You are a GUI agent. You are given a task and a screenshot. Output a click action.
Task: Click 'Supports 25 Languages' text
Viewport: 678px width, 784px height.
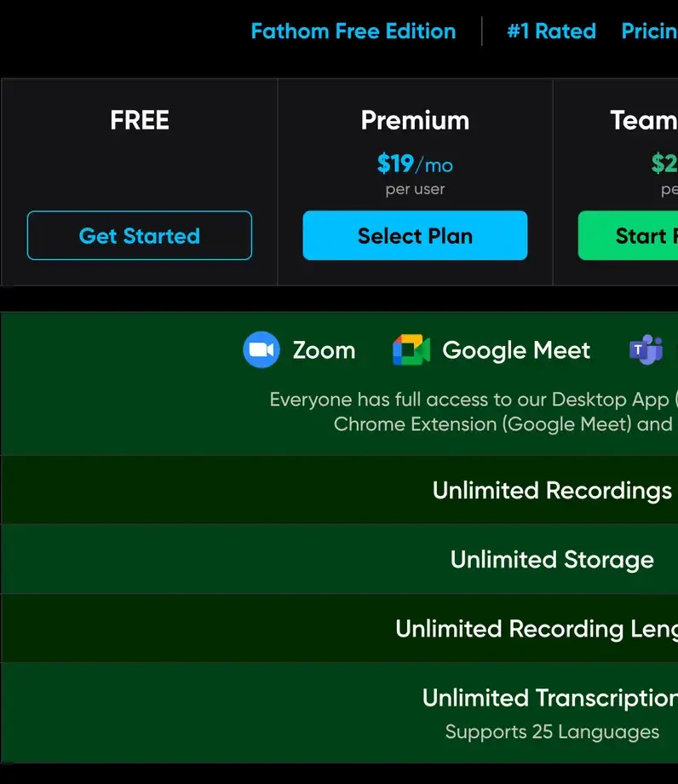(x=552, y=732)
